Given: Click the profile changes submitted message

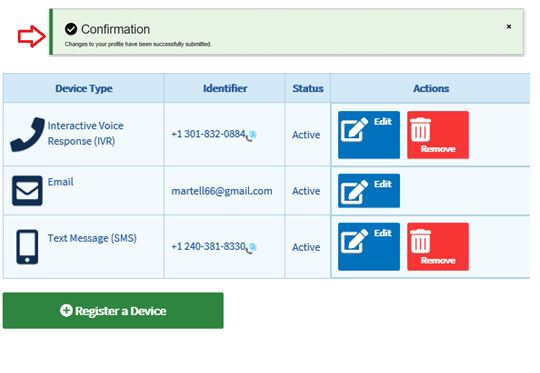Looking at the screenshot, I should [x=138, y=44].
